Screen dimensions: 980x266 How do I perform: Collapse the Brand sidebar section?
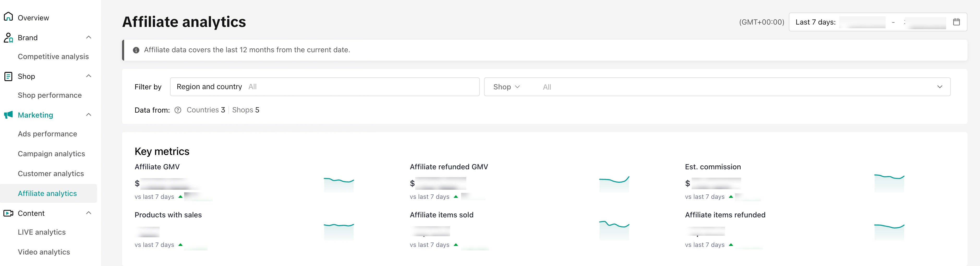click(x=89, y=37)
